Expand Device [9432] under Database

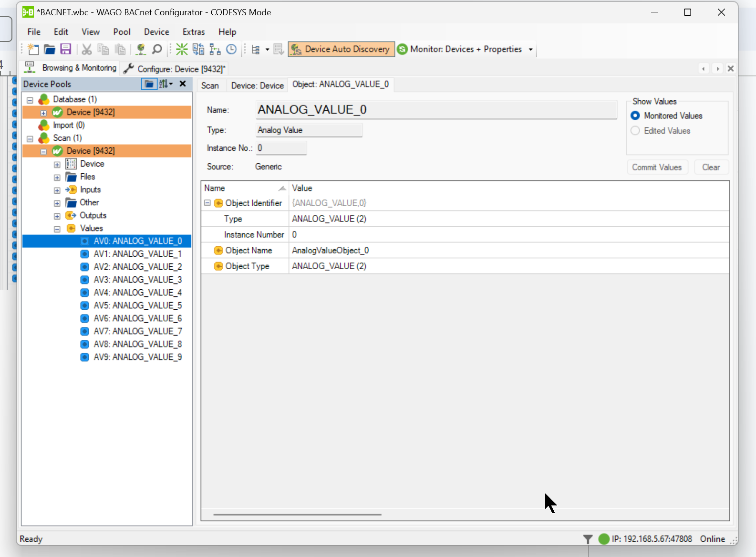[43, 113]
